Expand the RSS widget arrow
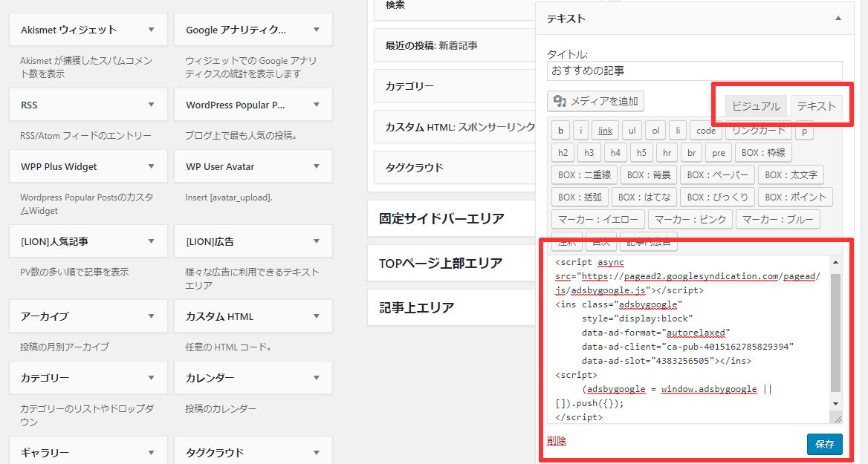 pos(151,105)
